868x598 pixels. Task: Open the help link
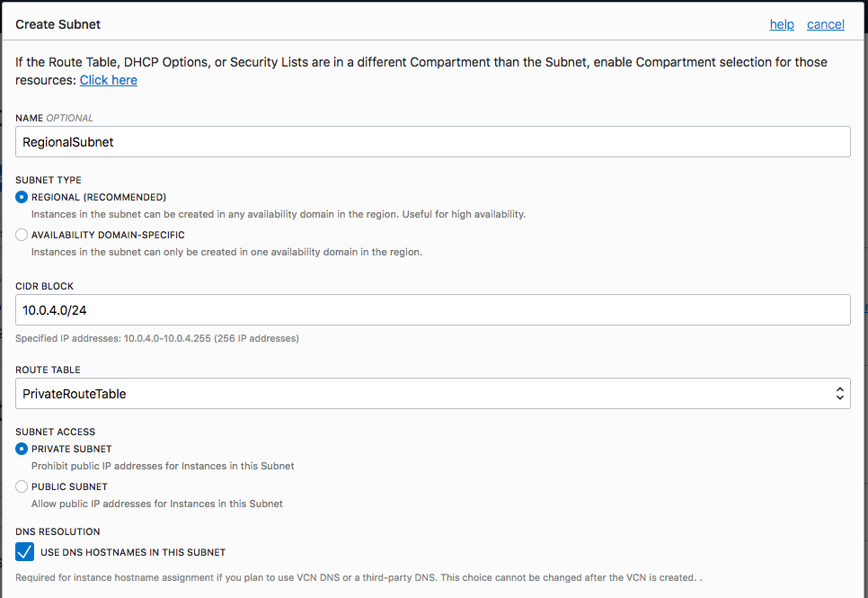[782, 24]
